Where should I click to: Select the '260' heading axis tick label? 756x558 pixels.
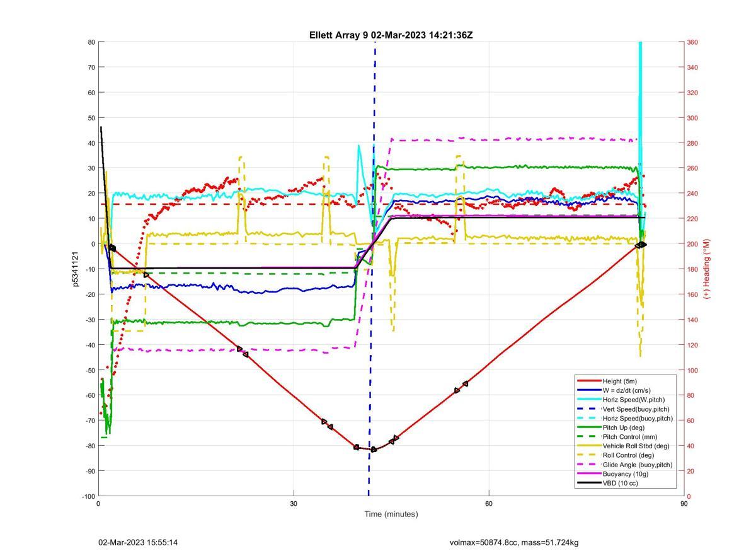coord(692,168)
